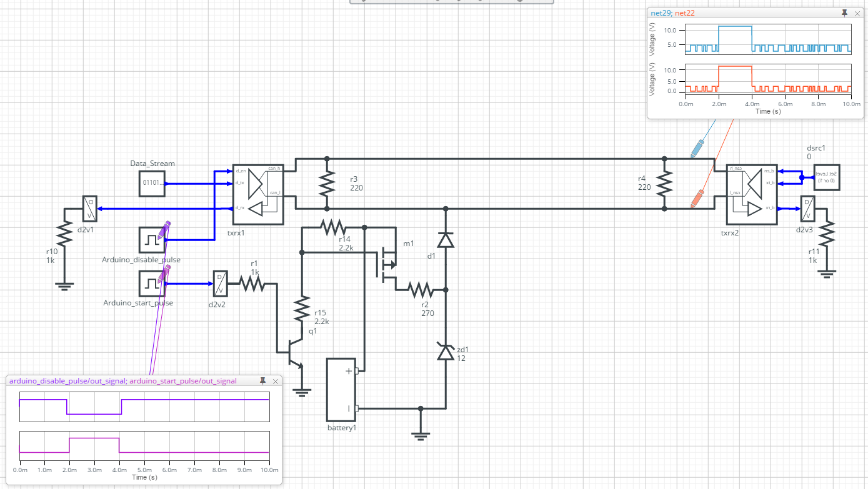The width and height of the screenshot is (868, 489).
Task: Pin the net29; net22 voltage graph
Action: [844, 13]
